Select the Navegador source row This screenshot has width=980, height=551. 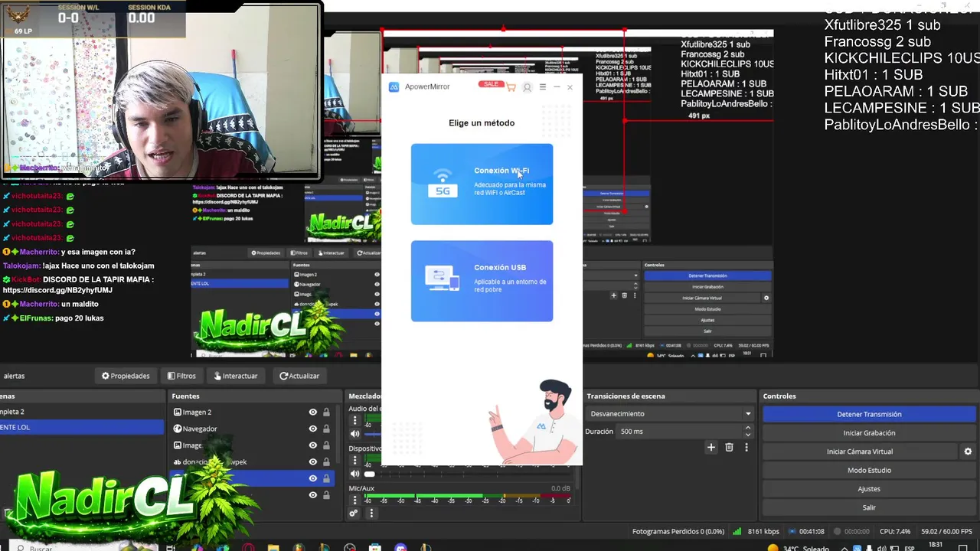251,429
